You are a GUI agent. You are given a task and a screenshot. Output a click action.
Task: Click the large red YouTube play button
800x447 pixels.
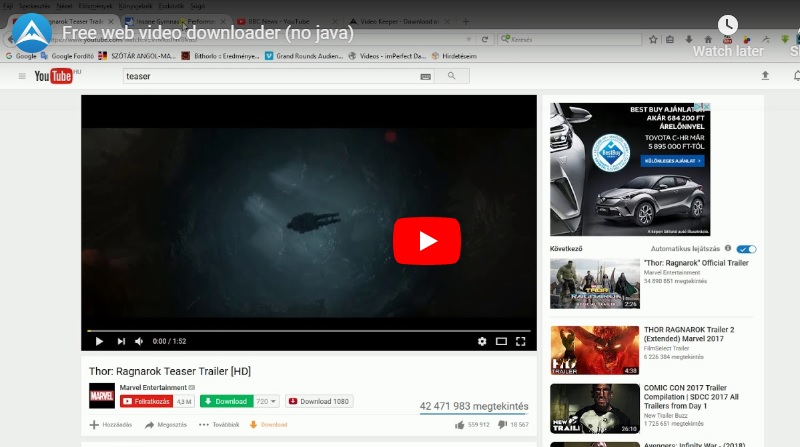click(427, 241)
